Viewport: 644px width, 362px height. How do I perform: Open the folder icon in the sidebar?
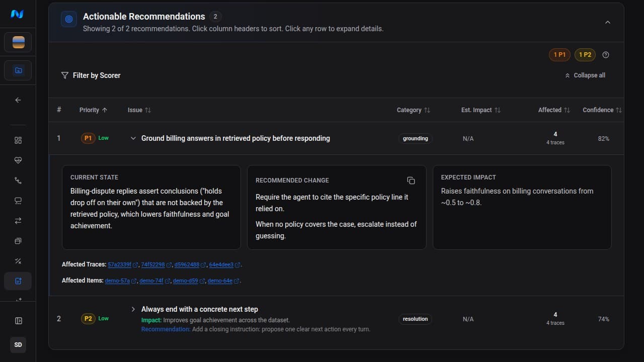[18, 70]
